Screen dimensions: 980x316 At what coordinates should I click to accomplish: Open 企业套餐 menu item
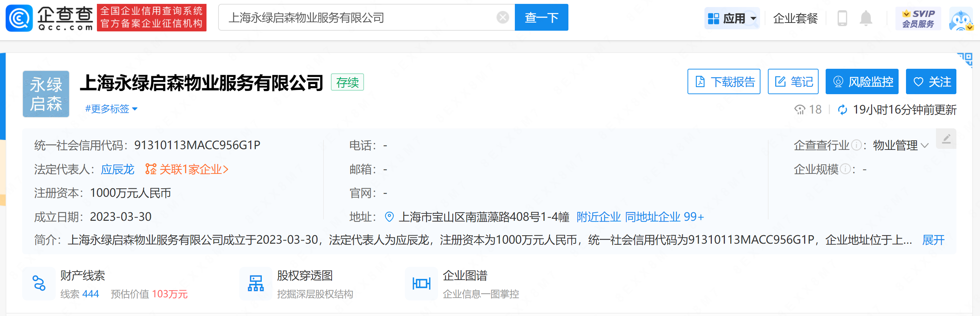coord(795,18)
